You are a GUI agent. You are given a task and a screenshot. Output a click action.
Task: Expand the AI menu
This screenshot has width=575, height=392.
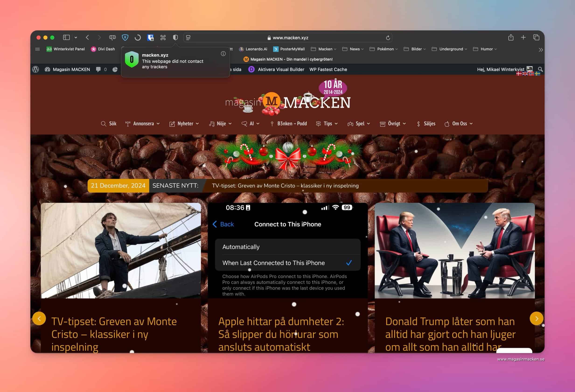tap(250, 124)
